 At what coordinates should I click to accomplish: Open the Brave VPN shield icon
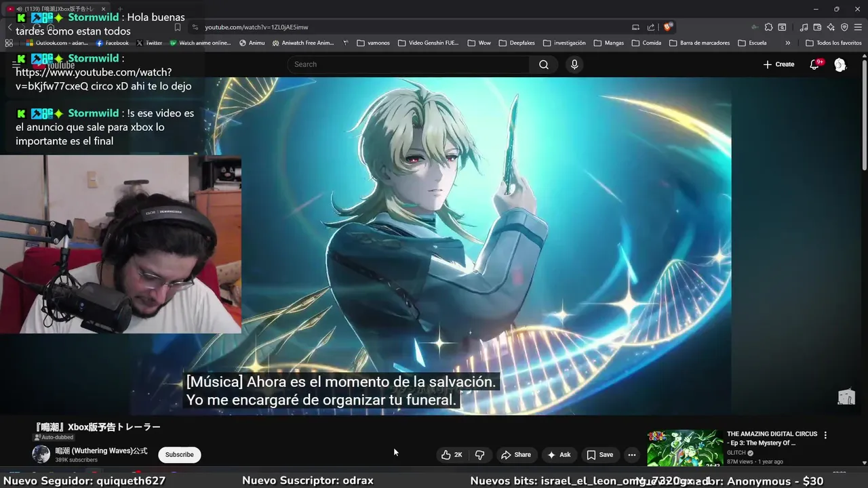[x=844, y=27]
